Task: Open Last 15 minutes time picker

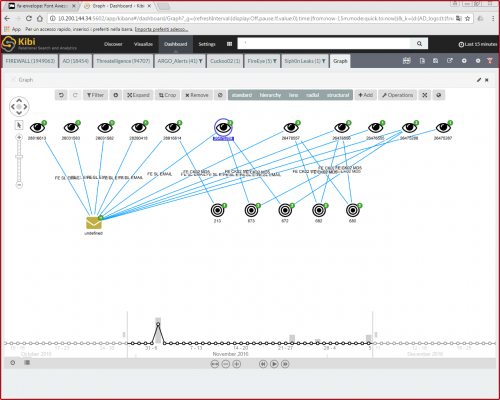Action: click(478, 44)
